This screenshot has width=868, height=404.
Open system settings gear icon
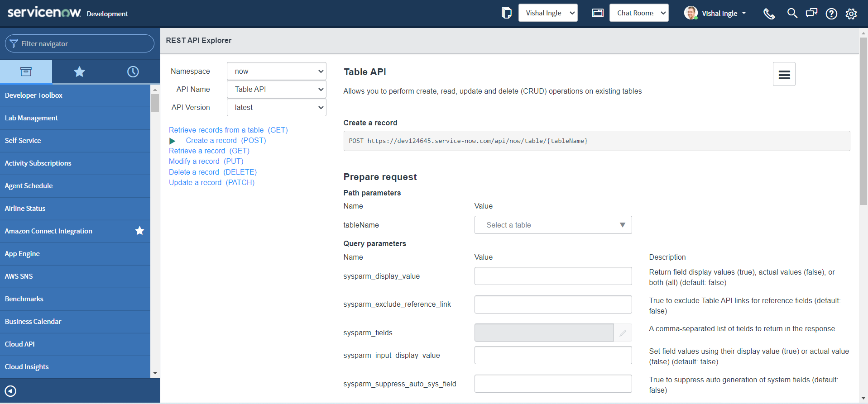coord(851,14)
